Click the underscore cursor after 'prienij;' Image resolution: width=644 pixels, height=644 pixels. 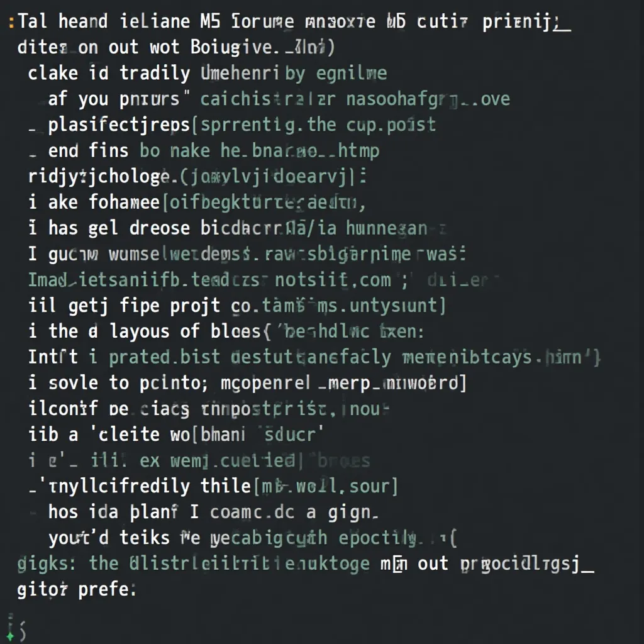(x=563, y=30)
